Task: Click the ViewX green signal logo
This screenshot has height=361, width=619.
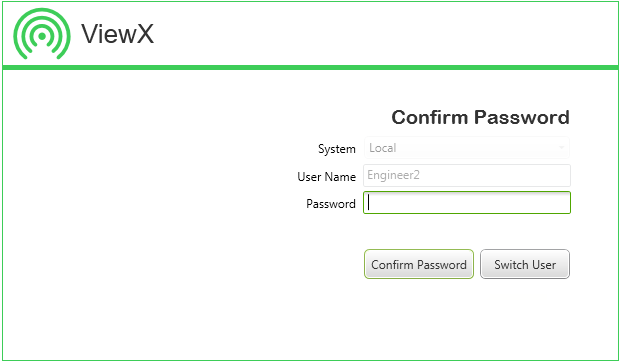Action: click(42, 34)
